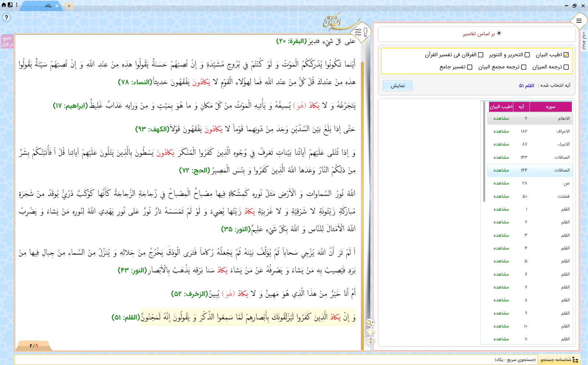Click the angle brackets navigation icon
588x365 pixels.
coord(370,332)
